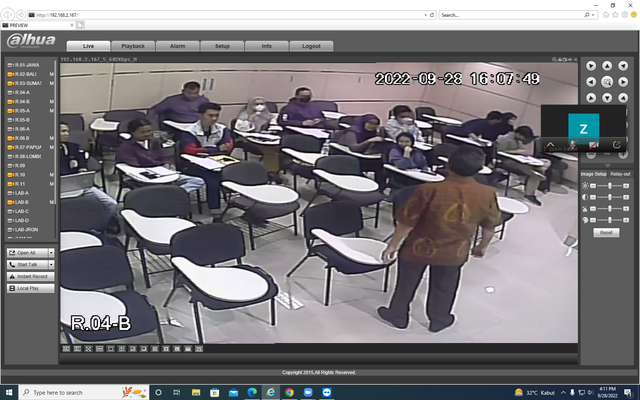Open the Info tab
Image resolution: width=640 pixels, height=400 pixels.
pos(267,46)
